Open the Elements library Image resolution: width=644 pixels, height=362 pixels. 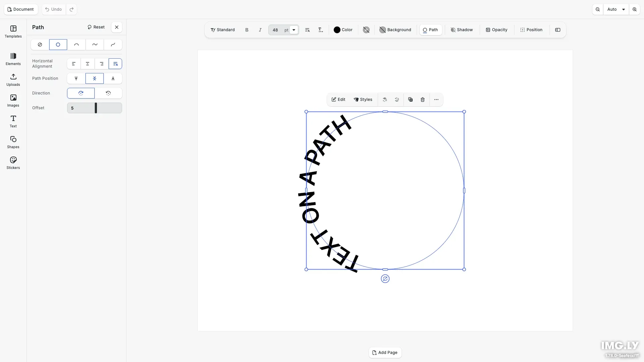click(x=13, y=59)
